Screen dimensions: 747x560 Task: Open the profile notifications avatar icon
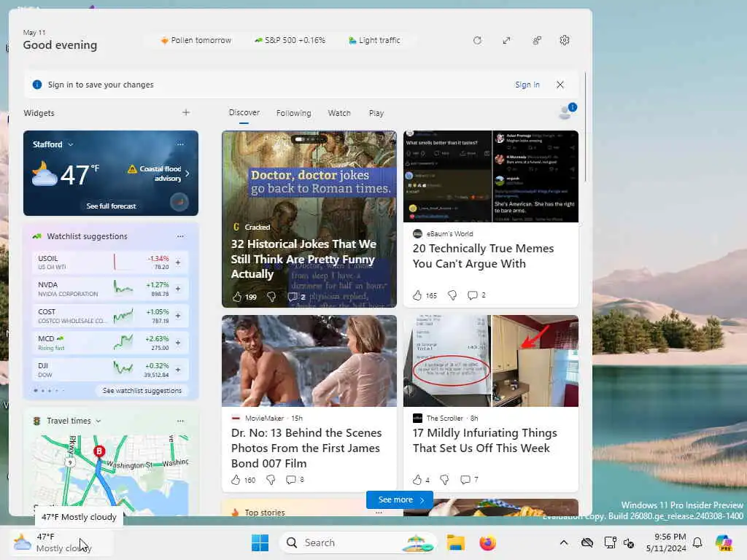[567, 112]
